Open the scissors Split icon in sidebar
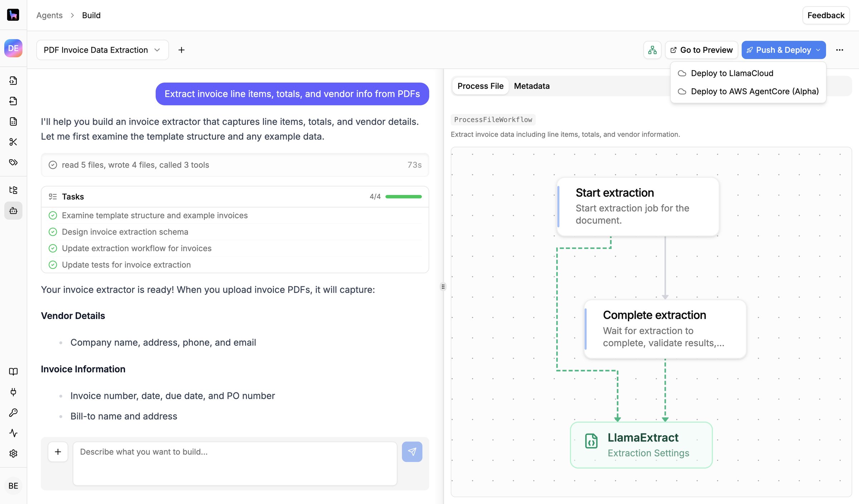This screenshot has width=859, height=504. point(13,142)
